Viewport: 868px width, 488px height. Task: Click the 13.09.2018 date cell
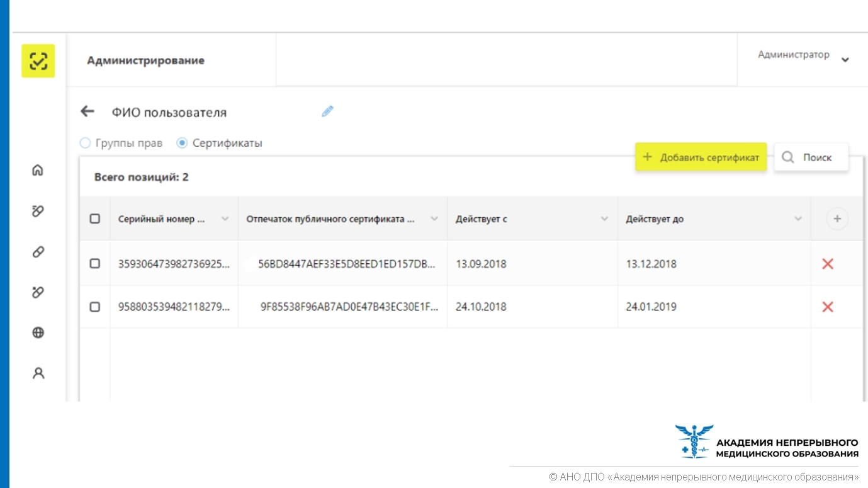[x=481, y=264]
